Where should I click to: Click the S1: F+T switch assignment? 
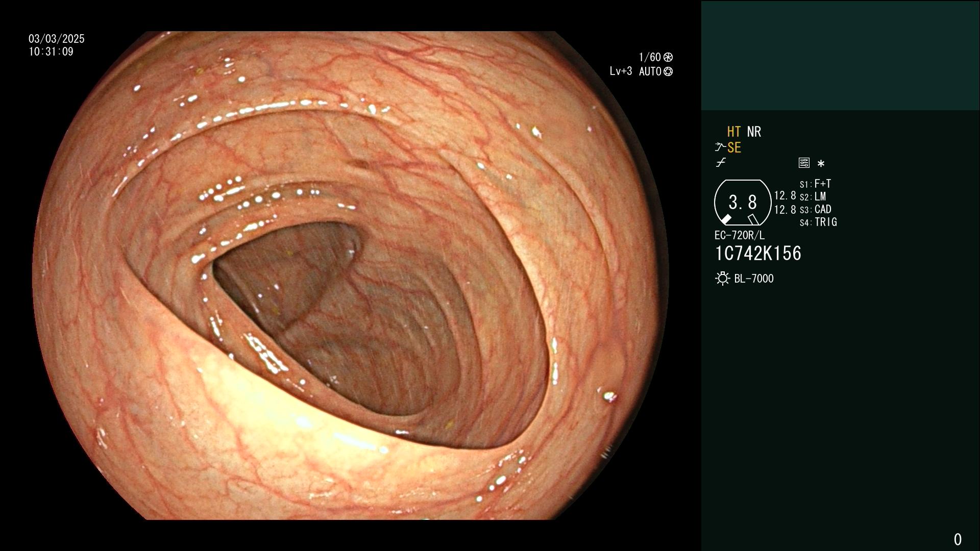pyautogui.click(x=816, y=184)
